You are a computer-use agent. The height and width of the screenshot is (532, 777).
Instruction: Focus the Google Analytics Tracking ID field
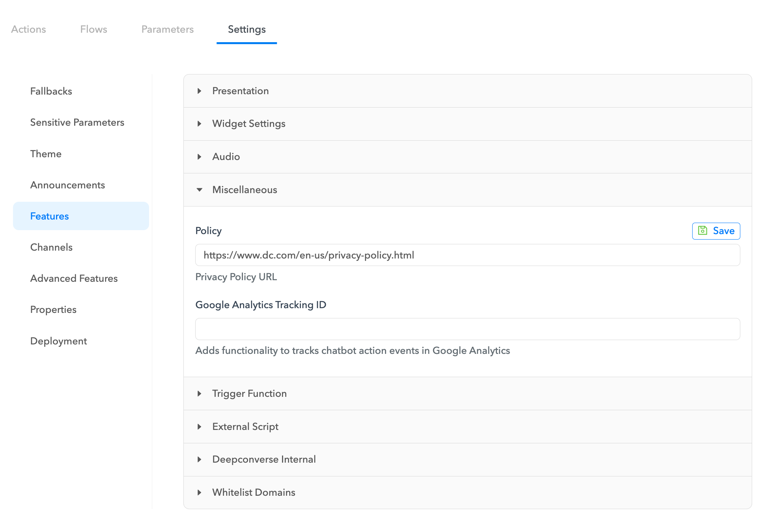(x=467, y=329)
